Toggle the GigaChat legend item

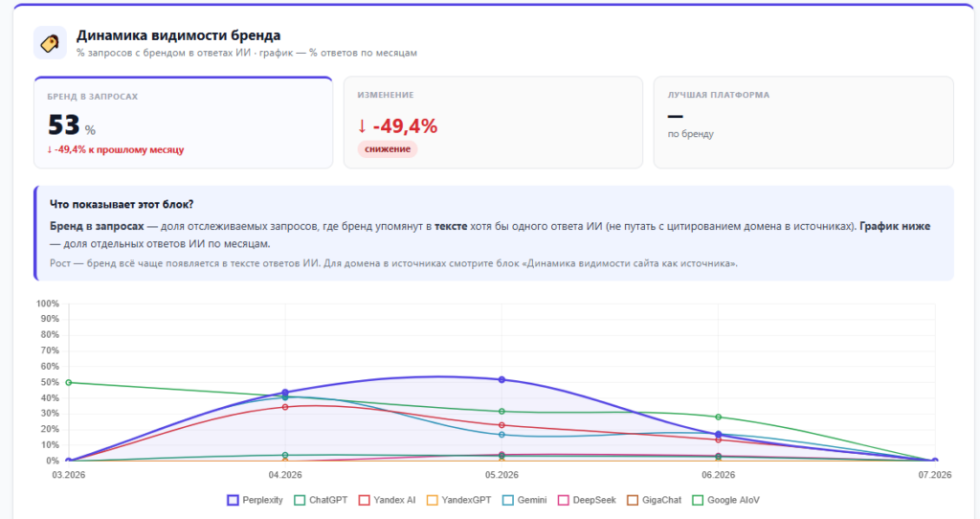(655, 500)
